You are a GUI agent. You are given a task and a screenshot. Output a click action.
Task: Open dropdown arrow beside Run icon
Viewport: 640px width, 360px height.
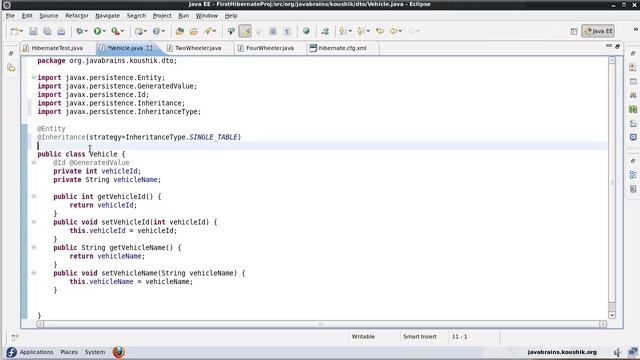click(x=104, y=31)
